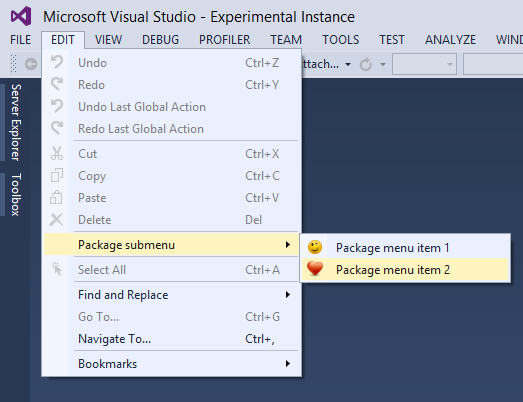This screenshot has width=523, height=402.
Task: Open the Server Explorer side tab
Action: point(16,122)
